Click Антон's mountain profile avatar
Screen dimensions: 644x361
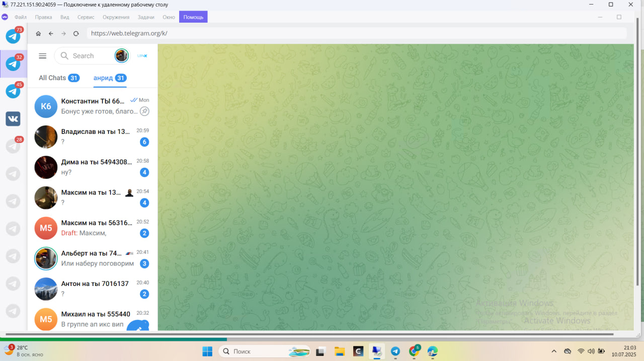pyautogui.click(x=46, y=289)
